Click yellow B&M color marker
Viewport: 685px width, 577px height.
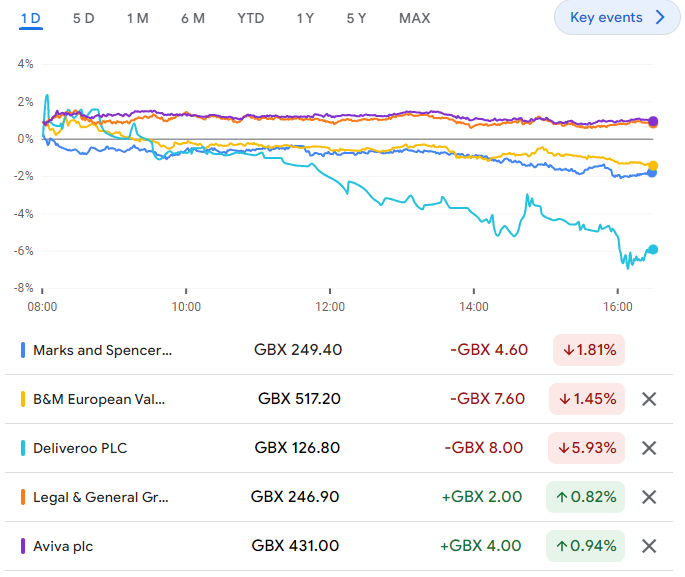click(23, 399)
